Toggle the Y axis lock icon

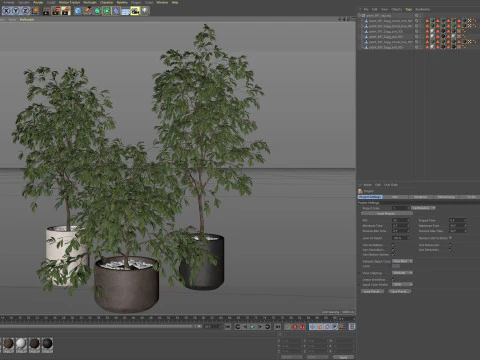point(16,11)
